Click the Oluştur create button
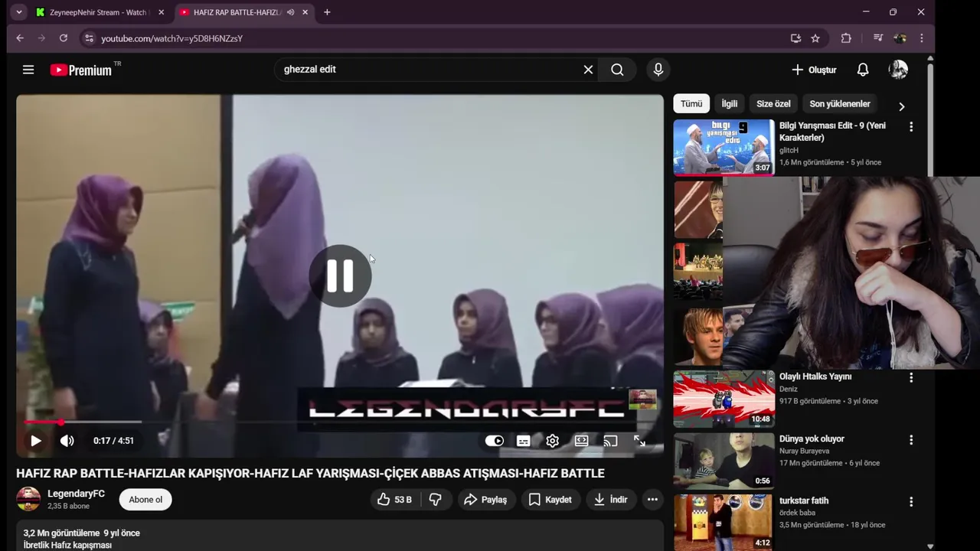This screenshot has height=551, width=980. coord(814,70)
